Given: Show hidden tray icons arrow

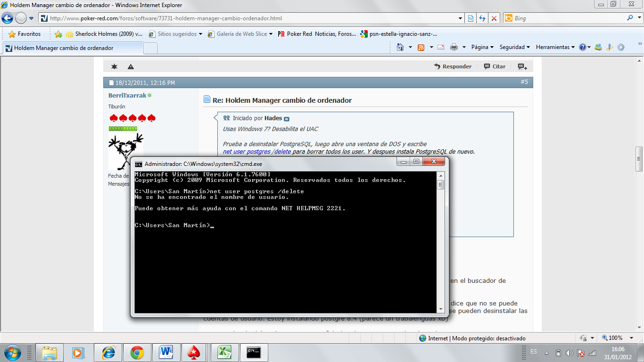Looking at the screenshot, I should coord(546,353).
